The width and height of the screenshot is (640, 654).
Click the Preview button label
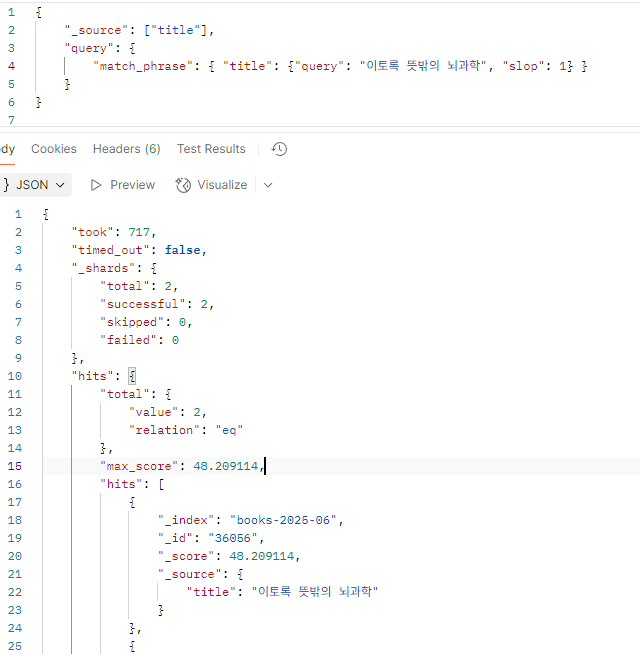coord(132,185)
